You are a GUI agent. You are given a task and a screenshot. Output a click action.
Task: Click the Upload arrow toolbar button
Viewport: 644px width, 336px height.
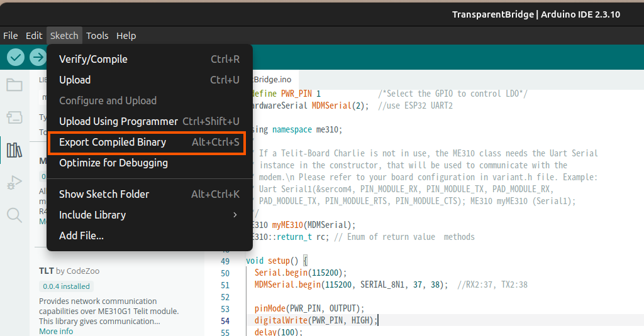[38, 57]
